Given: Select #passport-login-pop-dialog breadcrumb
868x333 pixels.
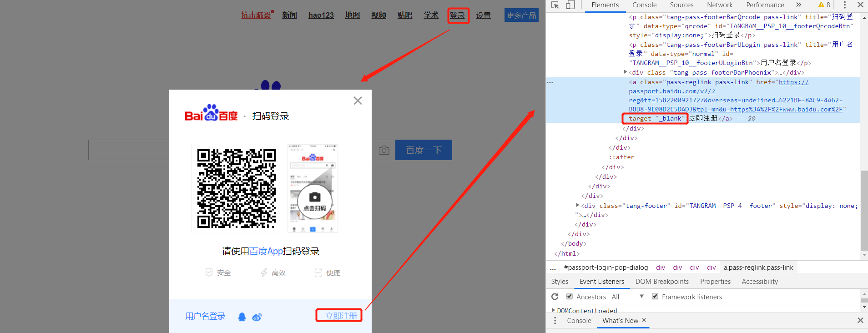Looking at the screenshot, I should point(606,267).
